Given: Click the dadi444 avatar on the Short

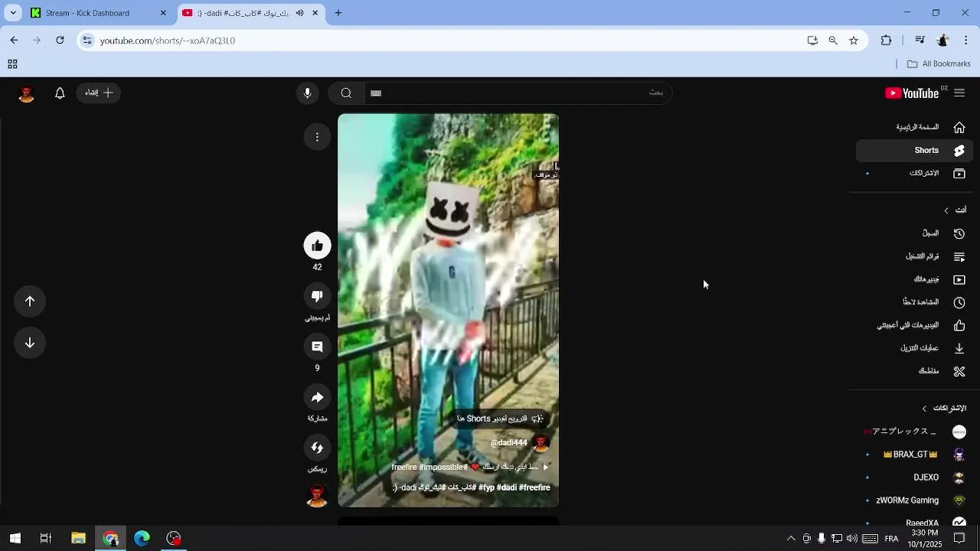Looking at the screenshot, I should click(541, 443).
